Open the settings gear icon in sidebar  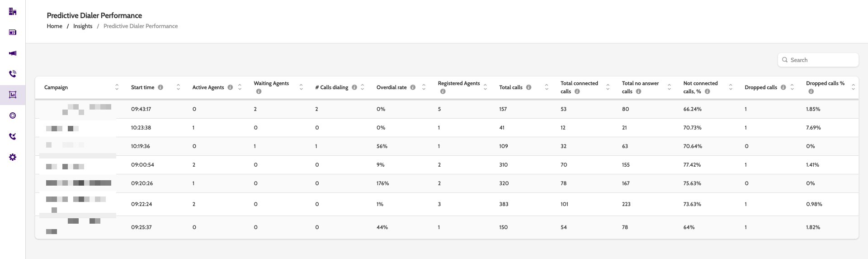click(x=13, y=157)
